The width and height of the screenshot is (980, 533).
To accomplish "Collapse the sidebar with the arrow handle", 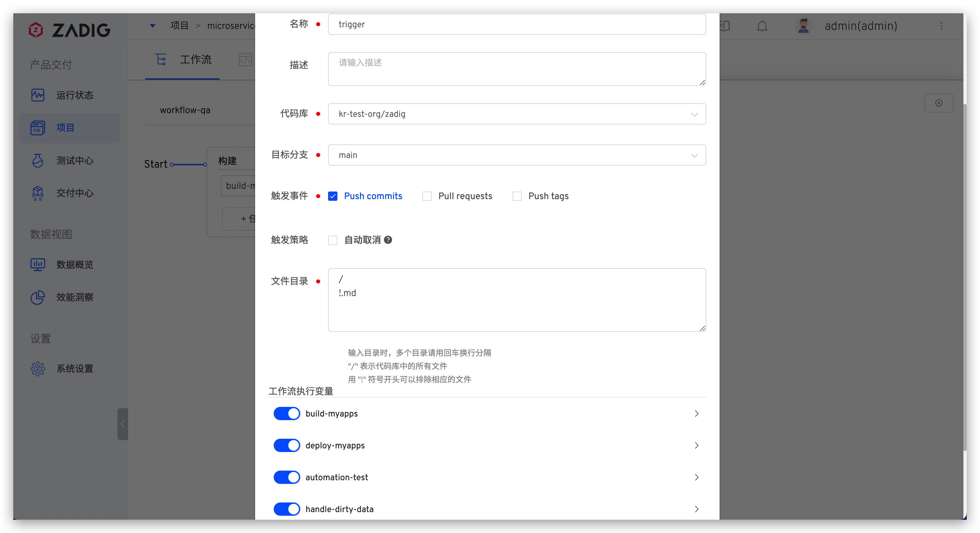I will click(122, 424).
